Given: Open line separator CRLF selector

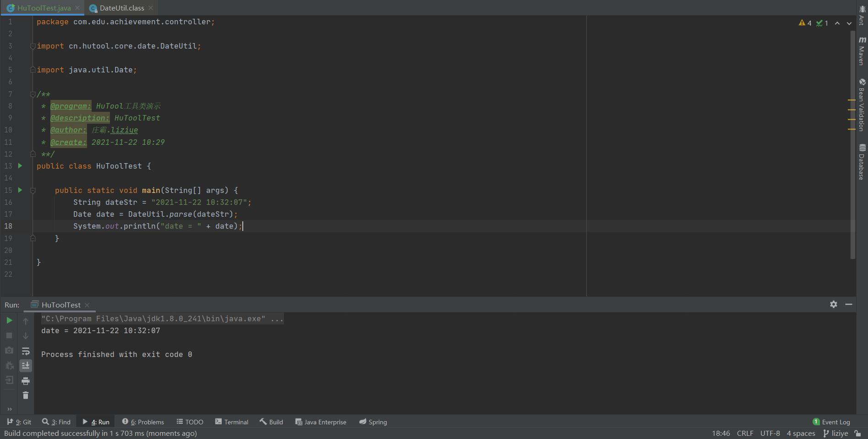Looking at the screenshot, I should tap(745, 433).
